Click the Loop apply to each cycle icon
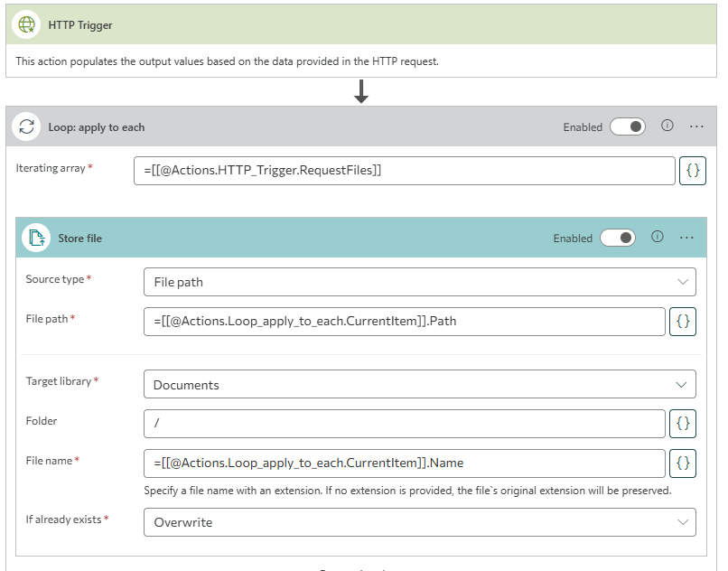 tap(27, 127)
